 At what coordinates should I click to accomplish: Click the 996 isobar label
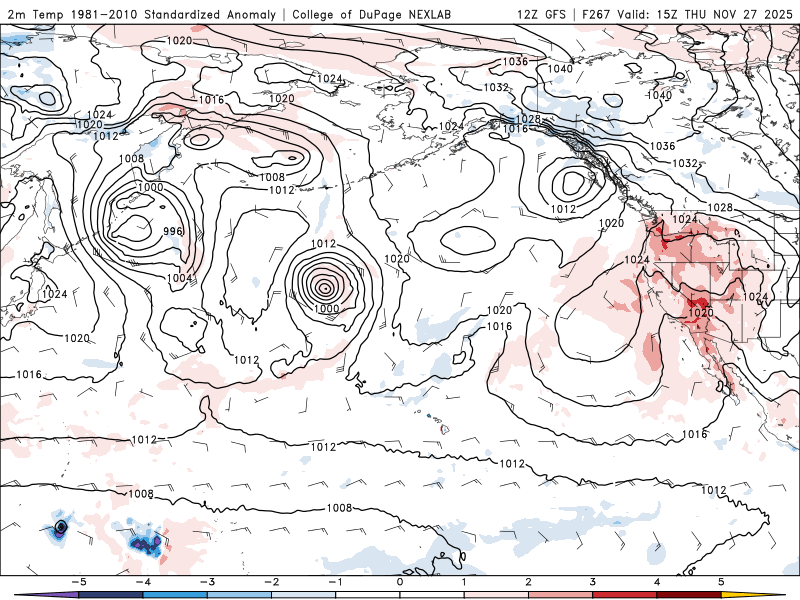tap(173, 231)
